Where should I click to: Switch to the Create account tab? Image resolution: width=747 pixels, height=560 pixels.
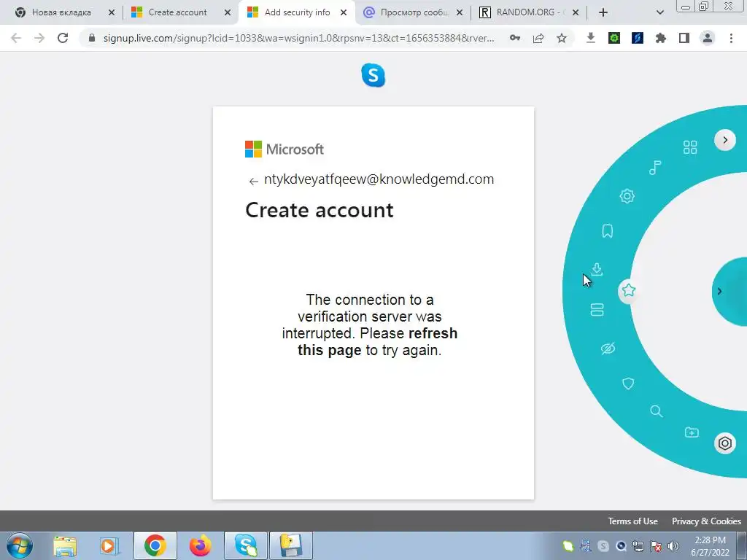coord(177,12)
